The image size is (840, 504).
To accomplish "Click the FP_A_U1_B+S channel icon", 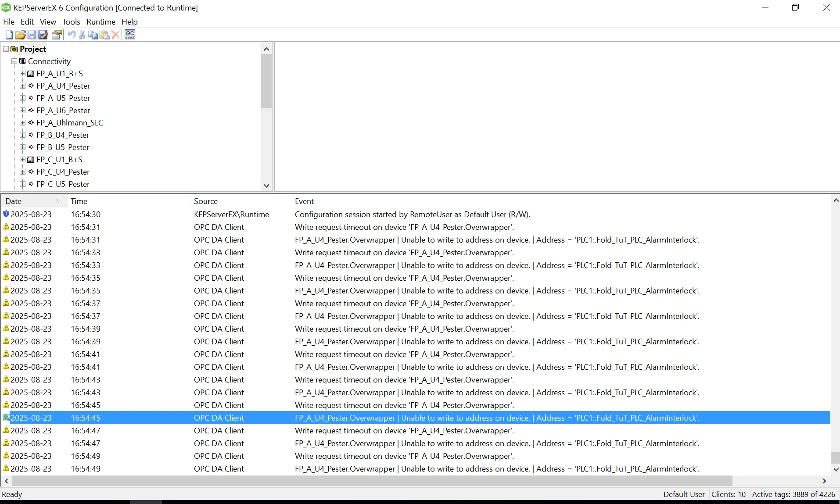I will [31, 74].
